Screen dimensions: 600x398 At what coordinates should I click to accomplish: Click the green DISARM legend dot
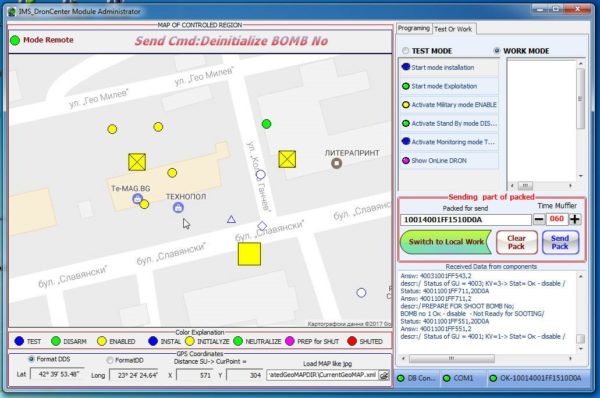coord(56,341)
